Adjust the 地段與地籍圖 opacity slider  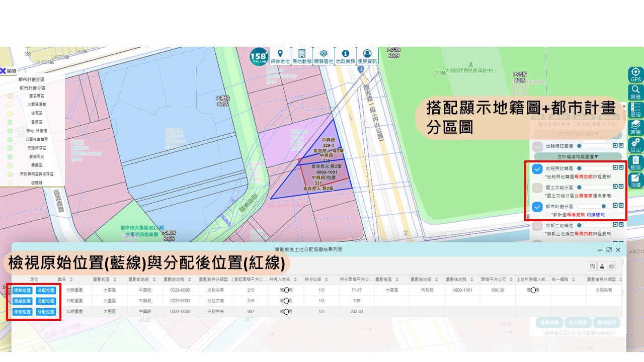coord(594,168)
